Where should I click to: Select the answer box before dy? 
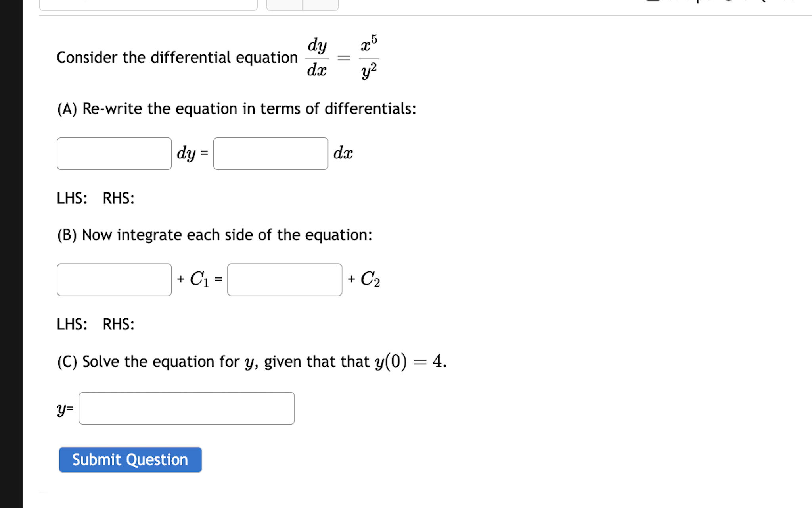click(114, 153)
